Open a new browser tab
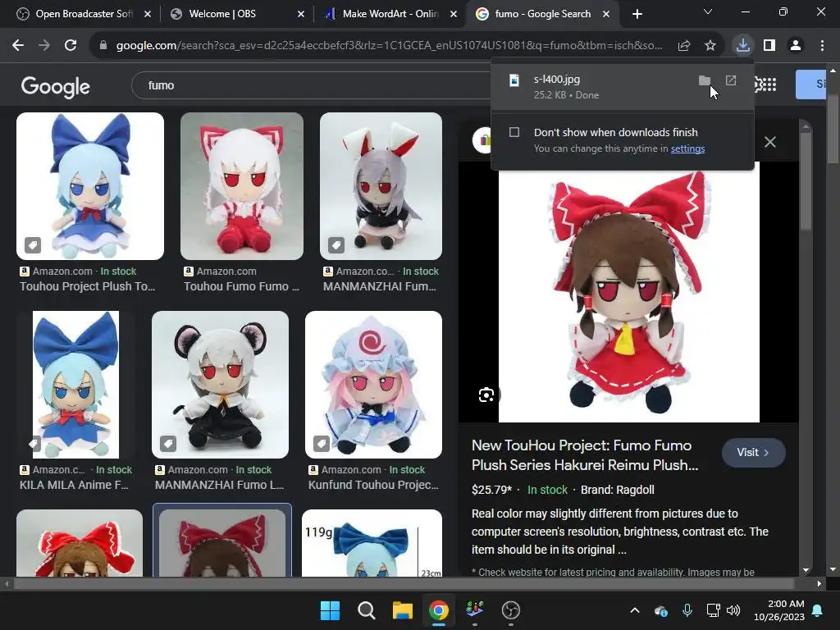Screen dimensions: 840x630 click(x=637, y=14)
